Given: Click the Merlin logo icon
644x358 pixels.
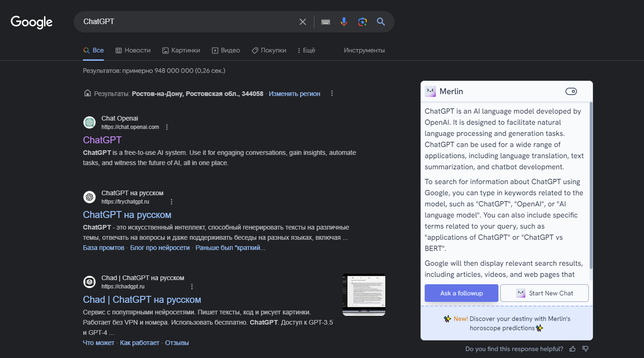Looking at the screenshot, I should [x=430, y=91].
